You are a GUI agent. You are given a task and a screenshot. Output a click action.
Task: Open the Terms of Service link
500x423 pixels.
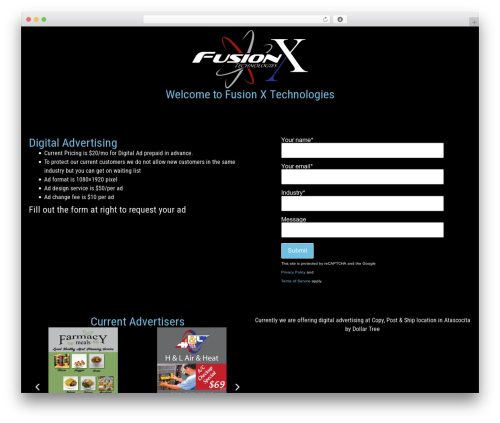296,281
